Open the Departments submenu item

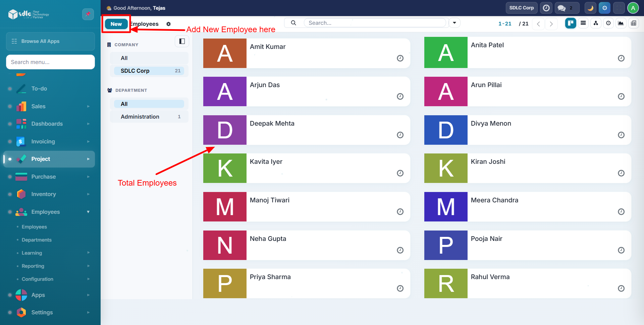(37, 240)
